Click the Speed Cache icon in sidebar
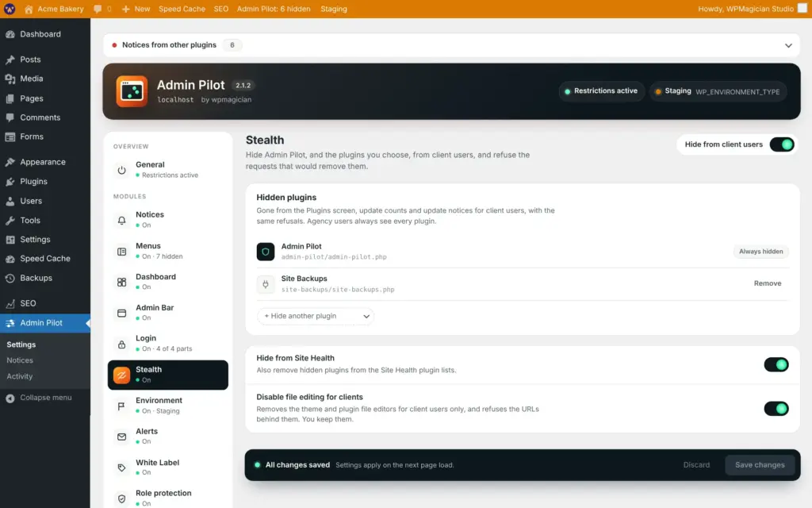 point(10,259)
